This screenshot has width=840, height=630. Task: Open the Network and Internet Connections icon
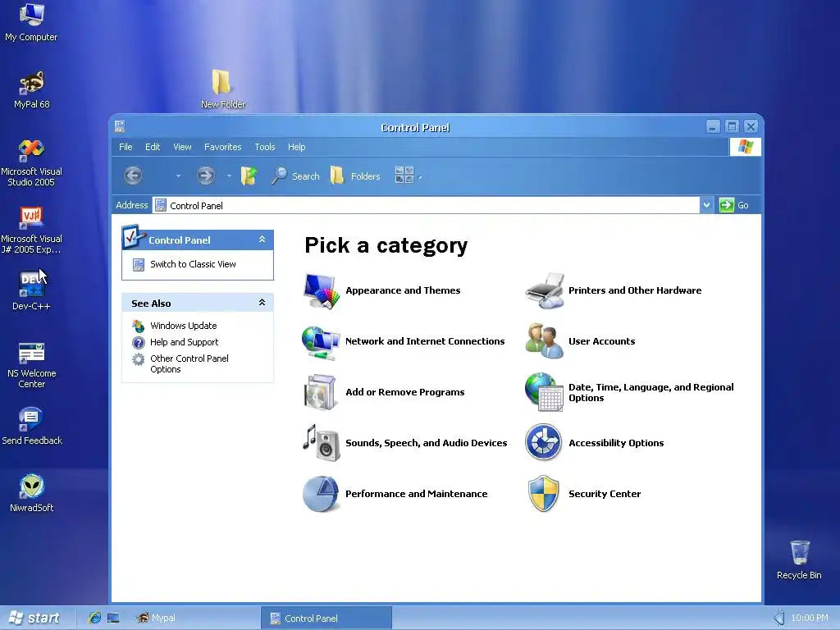[321, 342]
